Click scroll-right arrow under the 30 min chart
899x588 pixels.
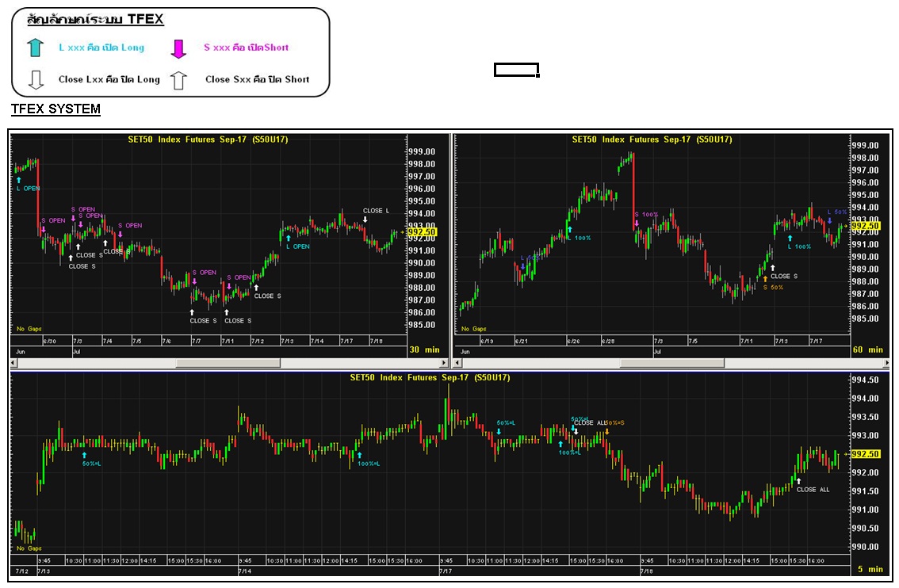click(444, 363)
